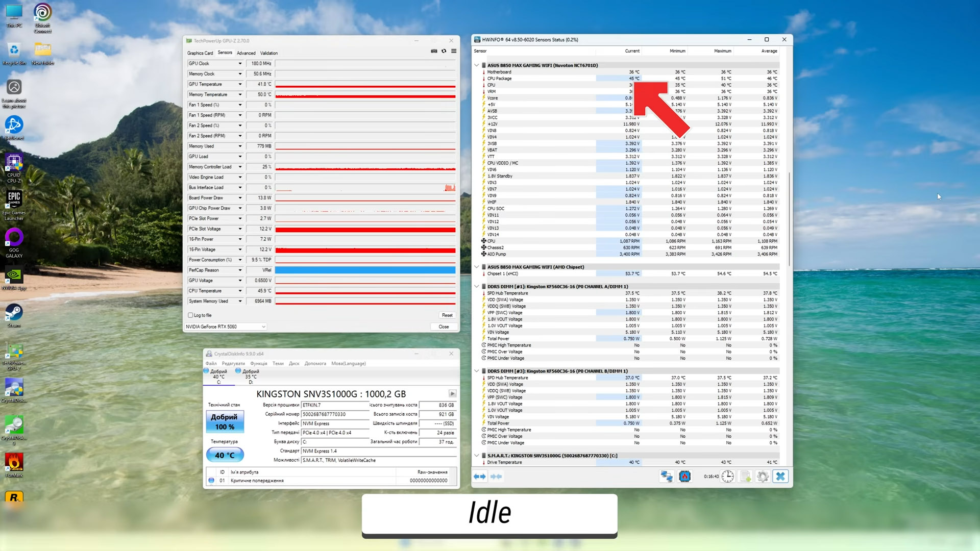Click the GPU Temperature graph in GPU-Z
Image resolution: width=980 pixels, height=551 pixels.
[x=365, y=84]
